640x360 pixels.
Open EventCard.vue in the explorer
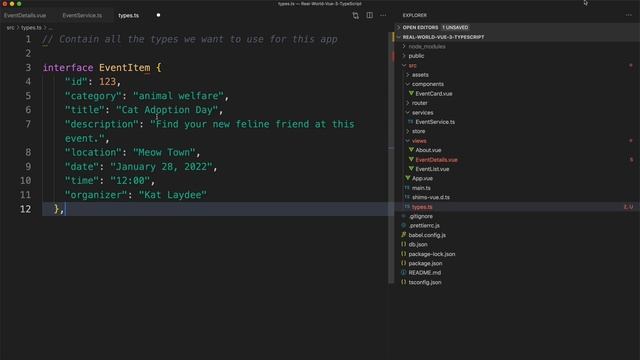(x=433, y=93)
